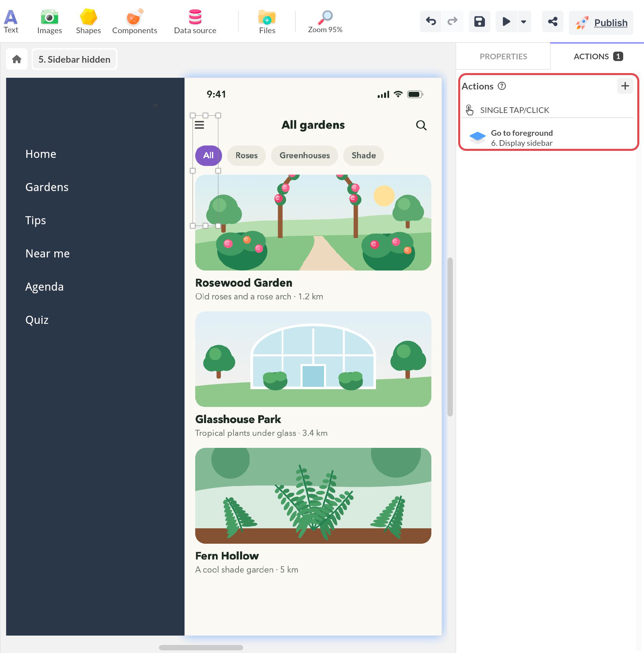Click the '5. Sidebar hidden' screen name

(x=74, y=59)
